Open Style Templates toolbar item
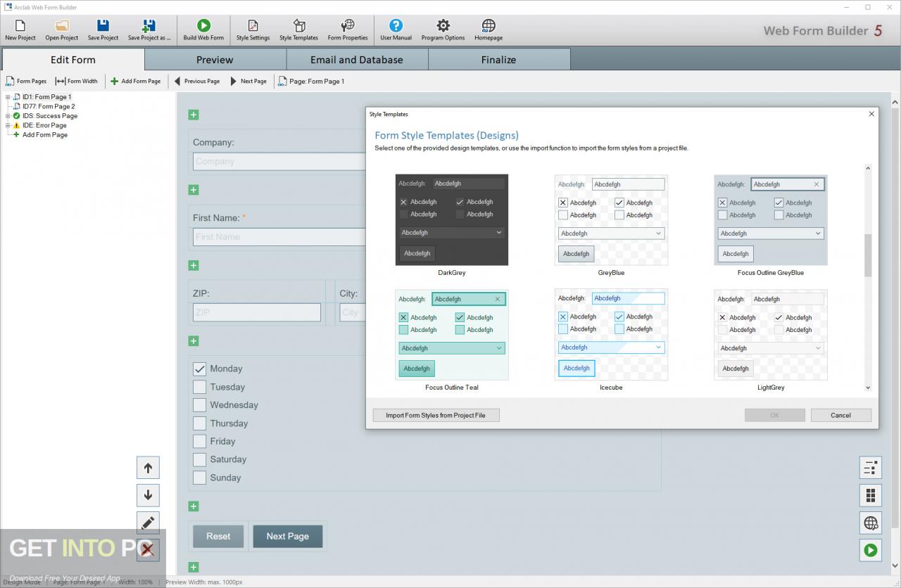Screen dimensions: 901x588 click(x=298, y=30)
